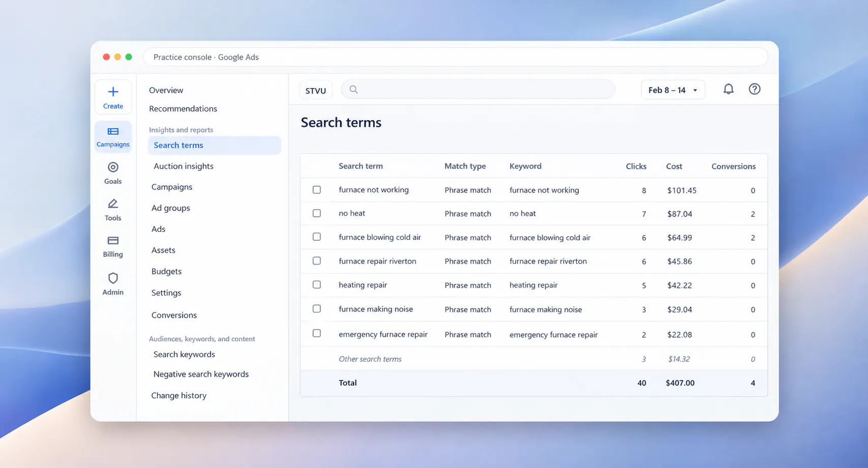Open the Feb 8 – 14 date range dropdown

(673, 90)
